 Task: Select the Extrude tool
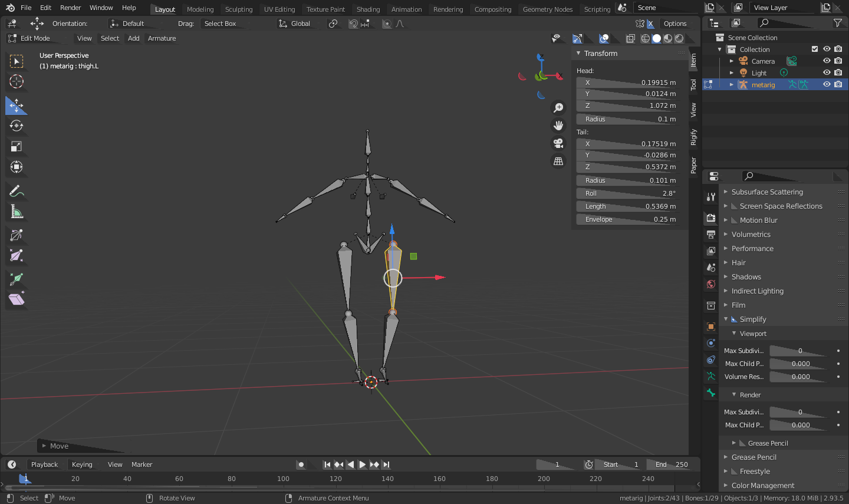pyautogui.click(x=17, y=279)
